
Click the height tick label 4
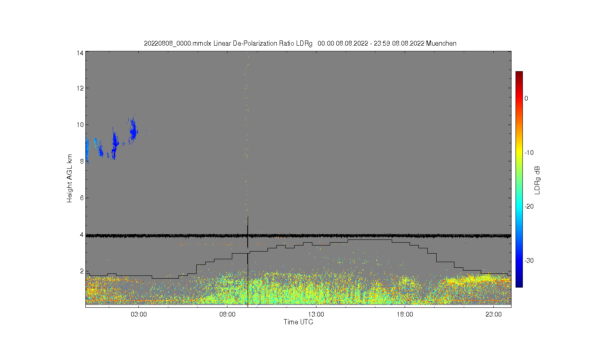[82, 235]
